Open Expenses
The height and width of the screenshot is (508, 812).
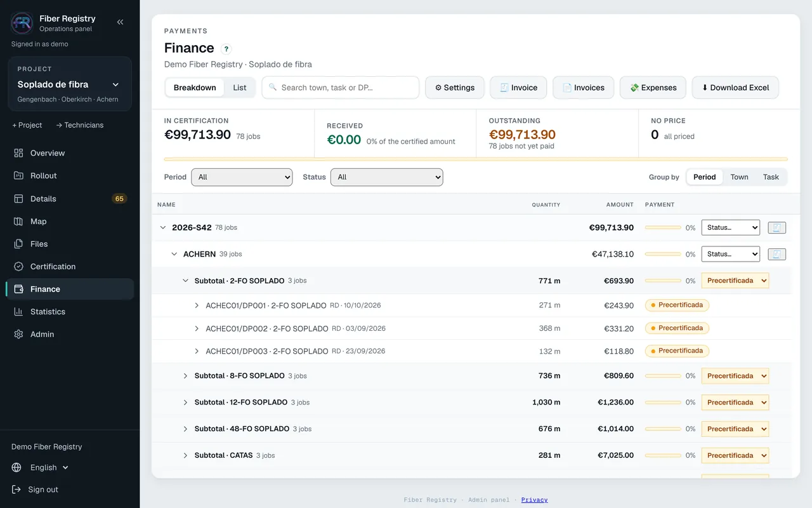click(x=653, y=88)
